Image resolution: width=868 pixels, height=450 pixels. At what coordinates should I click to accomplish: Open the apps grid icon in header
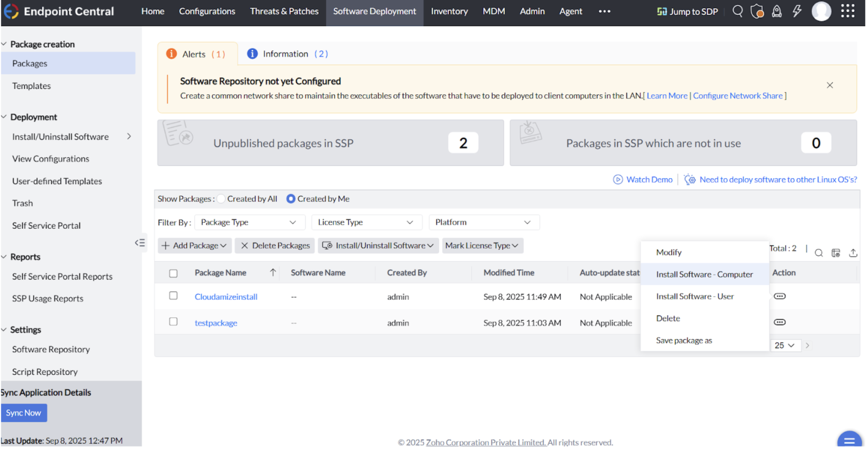click(x=847, y=11)
